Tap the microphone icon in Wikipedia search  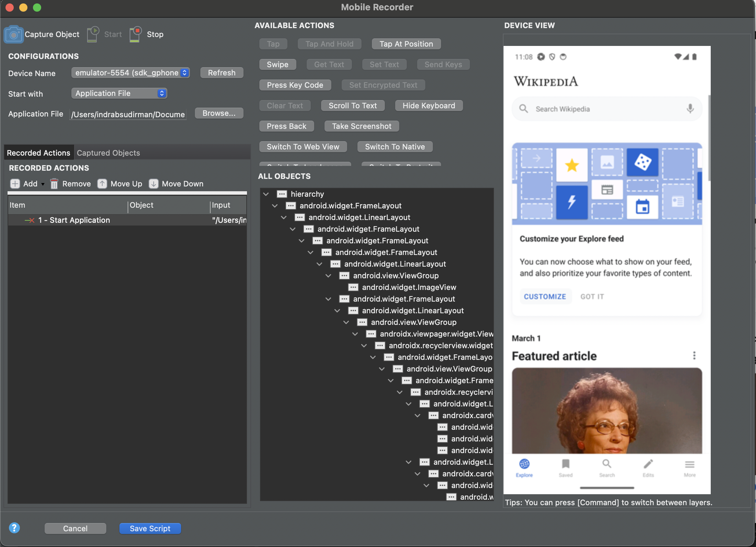pos(690,109)
